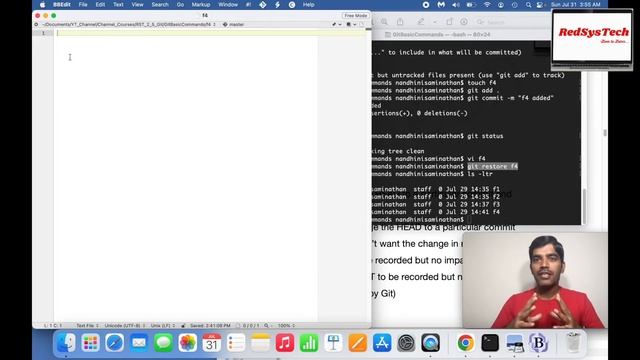This screenshot has width=640, height=360.
Task: Open Launchpad from the Dock
Action: pos(90,343)
